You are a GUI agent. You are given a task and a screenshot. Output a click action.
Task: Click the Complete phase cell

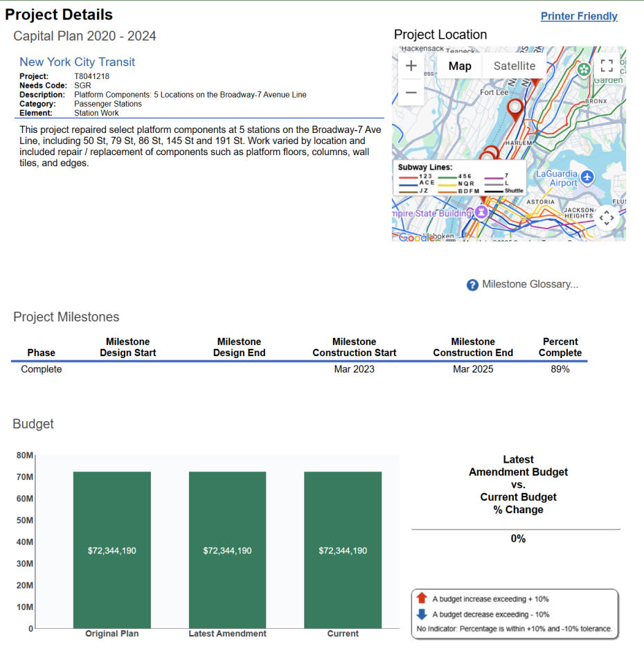point(41,369)
